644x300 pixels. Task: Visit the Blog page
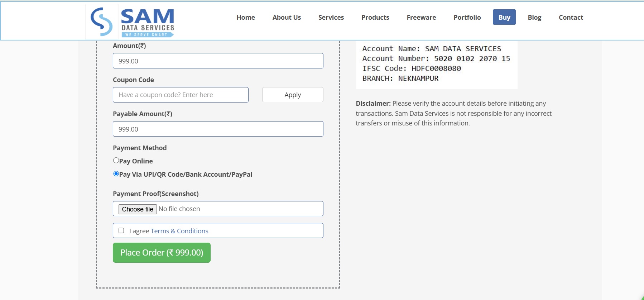point(534,17)
